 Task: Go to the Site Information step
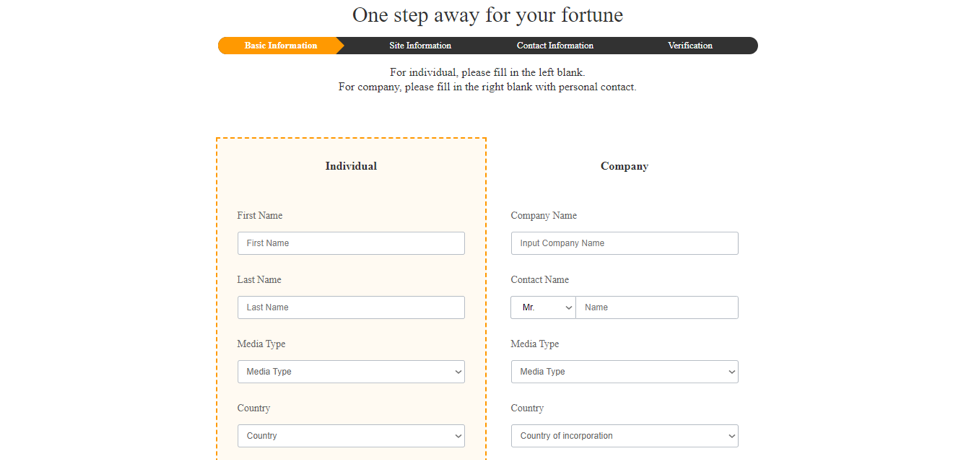(420, 46)
